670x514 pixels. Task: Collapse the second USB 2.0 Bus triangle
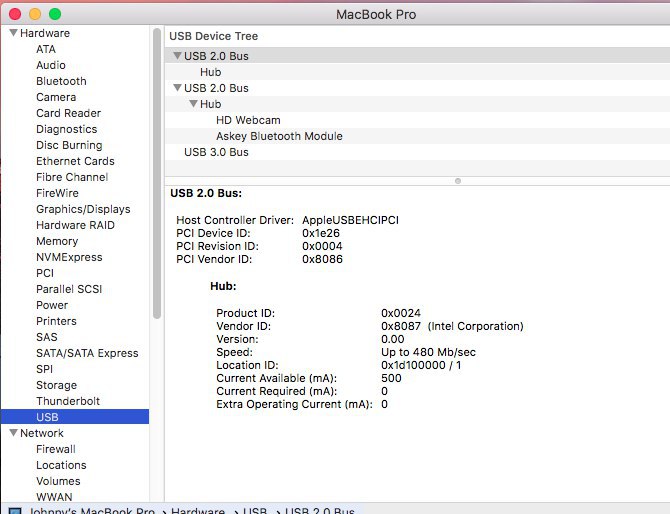pos(177,88)
